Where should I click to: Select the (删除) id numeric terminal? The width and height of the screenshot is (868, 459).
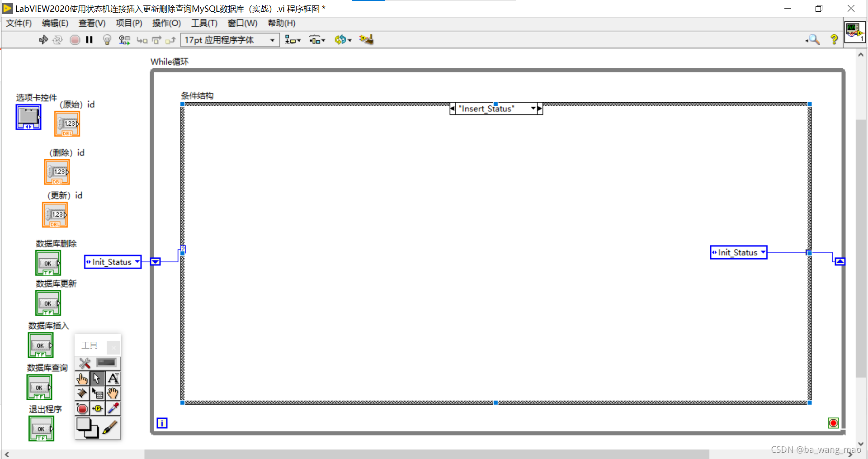coord(57,172)
